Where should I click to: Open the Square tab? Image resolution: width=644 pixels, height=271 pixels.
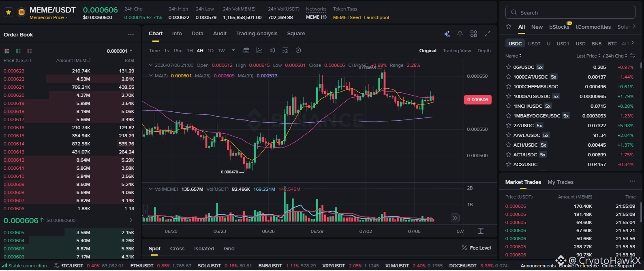pos(296,34)
